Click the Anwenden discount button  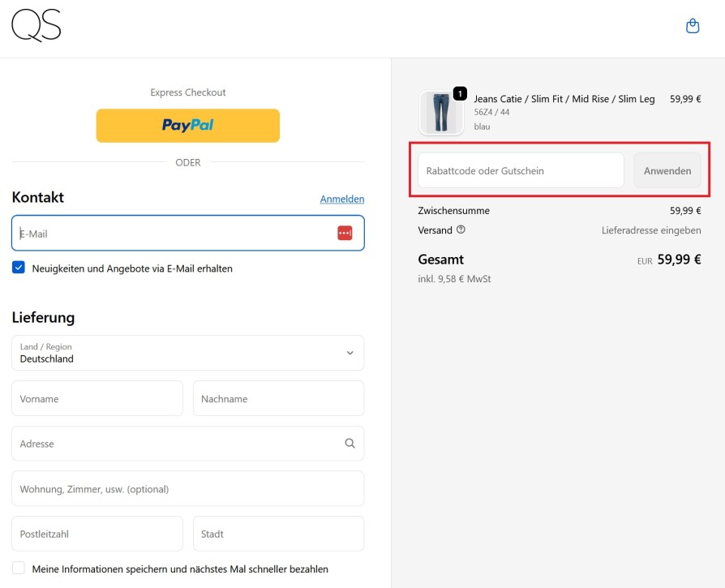pyautogui.click(x=667, y=171)
